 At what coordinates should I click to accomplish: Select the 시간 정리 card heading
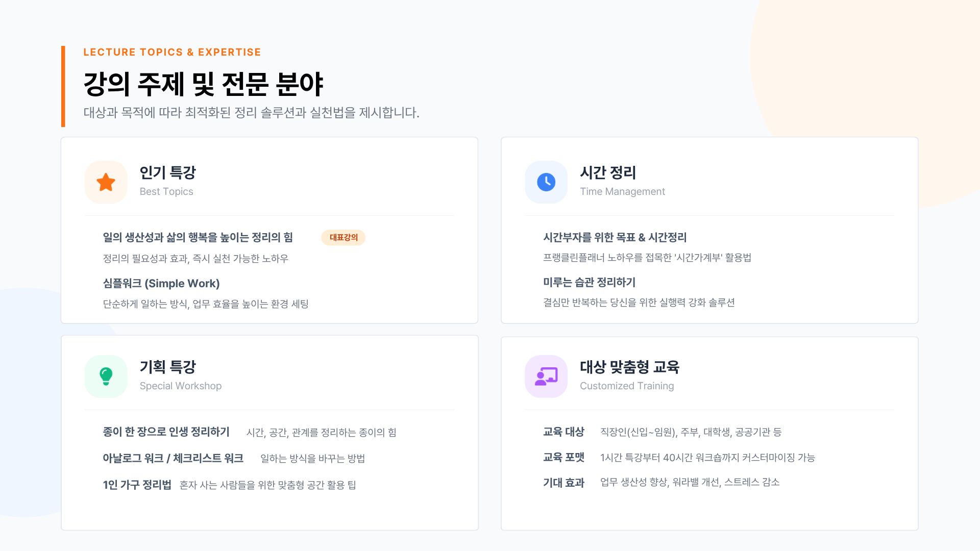pyautogui.click(x=608, y=173)
